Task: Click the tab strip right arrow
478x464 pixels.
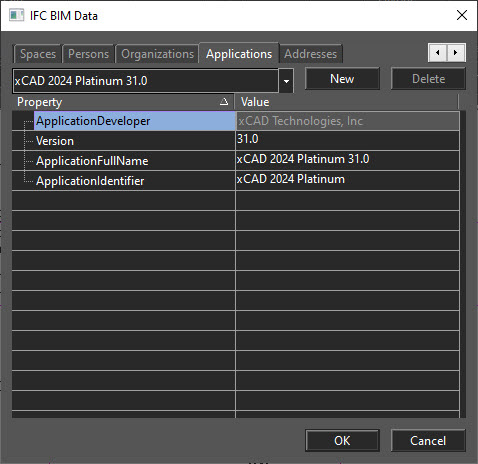Action: [x=456, y=52]
